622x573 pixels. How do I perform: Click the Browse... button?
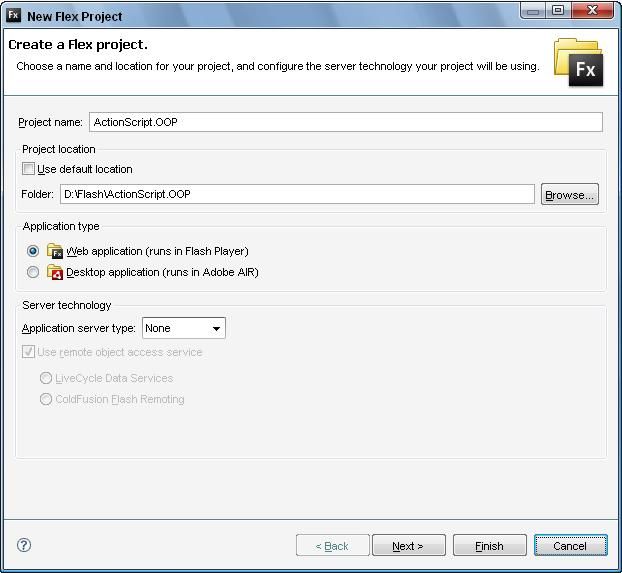click(570, 194)
